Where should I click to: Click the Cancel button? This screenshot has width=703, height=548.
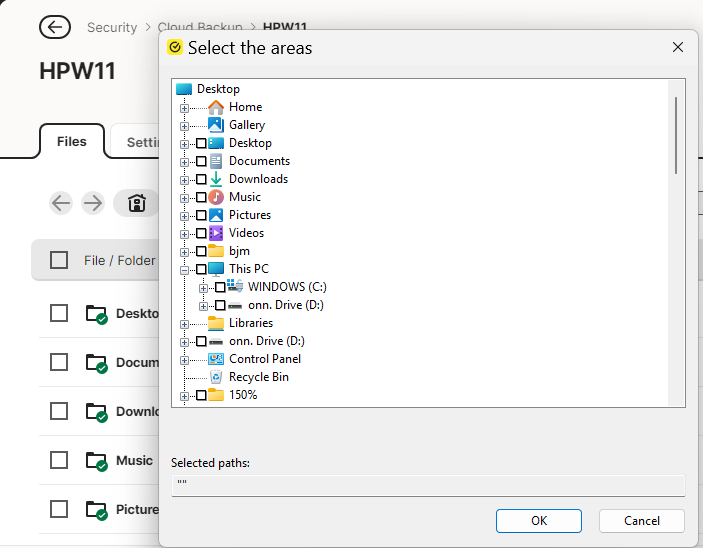(x=641, y=520)
